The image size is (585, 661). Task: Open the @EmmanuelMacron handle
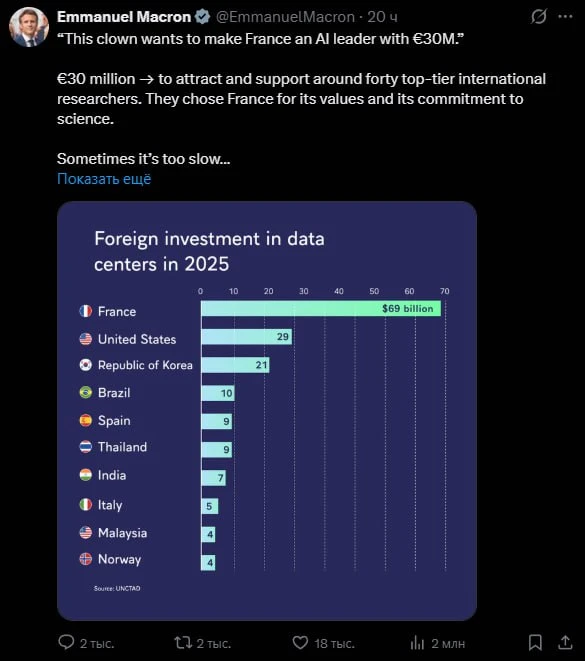coord(285,17)
